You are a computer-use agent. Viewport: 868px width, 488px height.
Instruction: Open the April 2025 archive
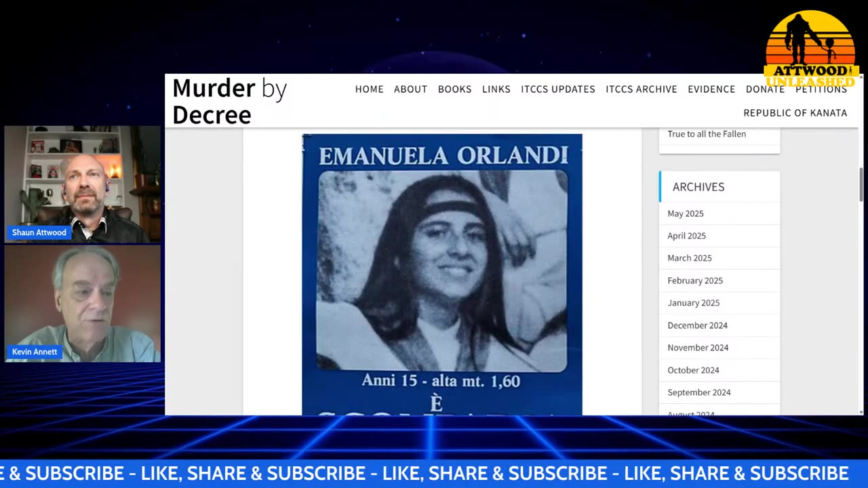point(686,236)
